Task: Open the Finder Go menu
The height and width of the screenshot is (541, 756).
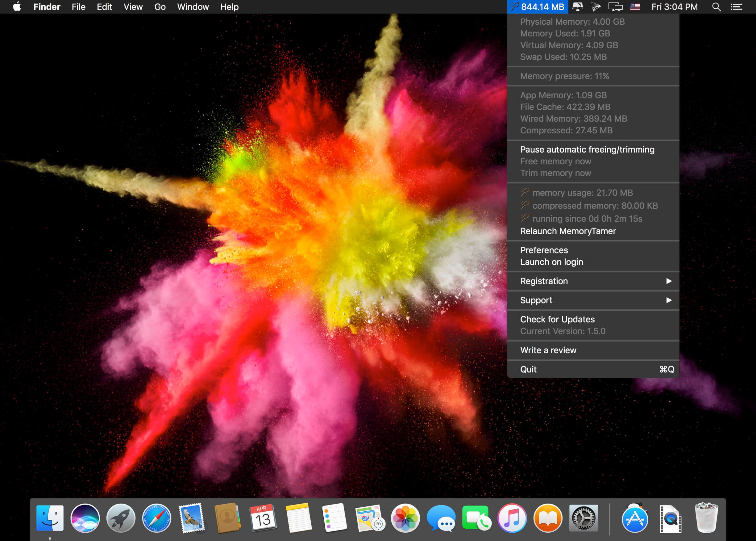Action: pyautogui.click(x=160, y=7)
